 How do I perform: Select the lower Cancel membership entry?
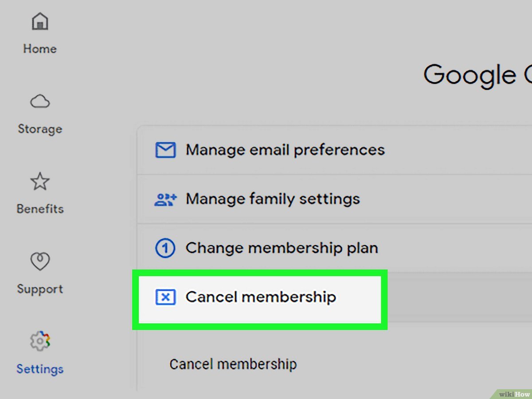click(x=233, y=364)
